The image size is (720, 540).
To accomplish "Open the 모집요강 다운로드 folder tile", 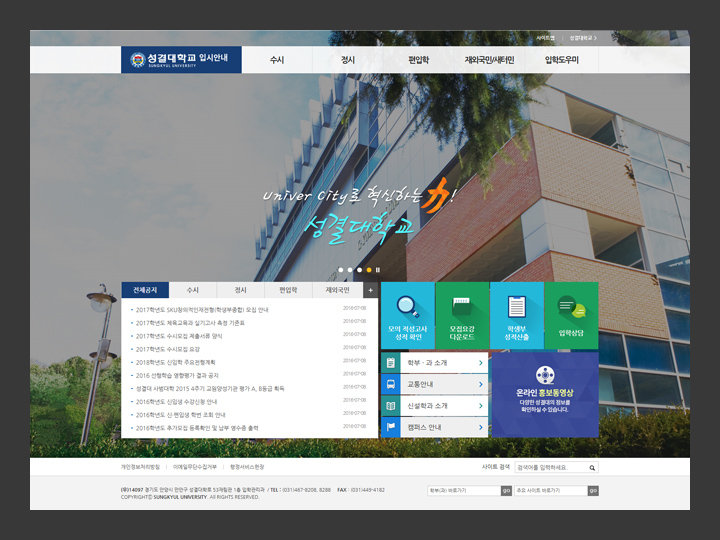I will tap(462, 315).
